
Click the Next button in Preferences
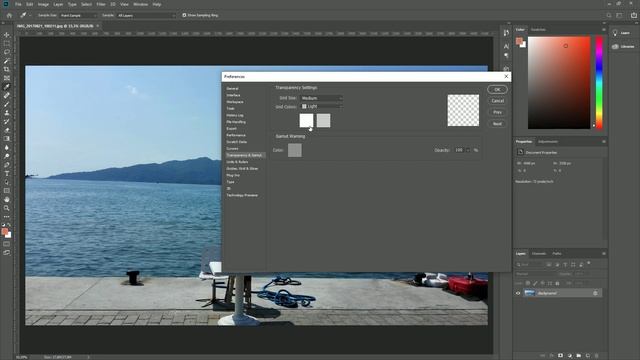click(497, 124)
